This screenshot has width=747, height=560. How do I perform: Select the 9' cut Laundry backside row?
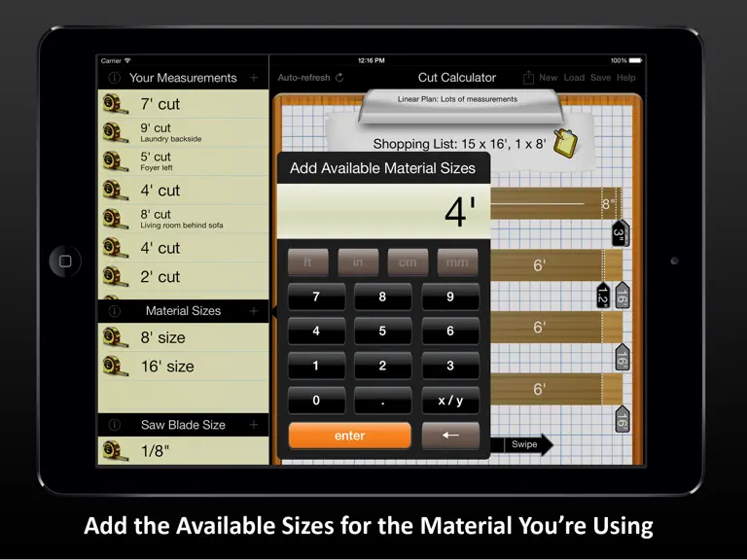click(x=184, y=132)
